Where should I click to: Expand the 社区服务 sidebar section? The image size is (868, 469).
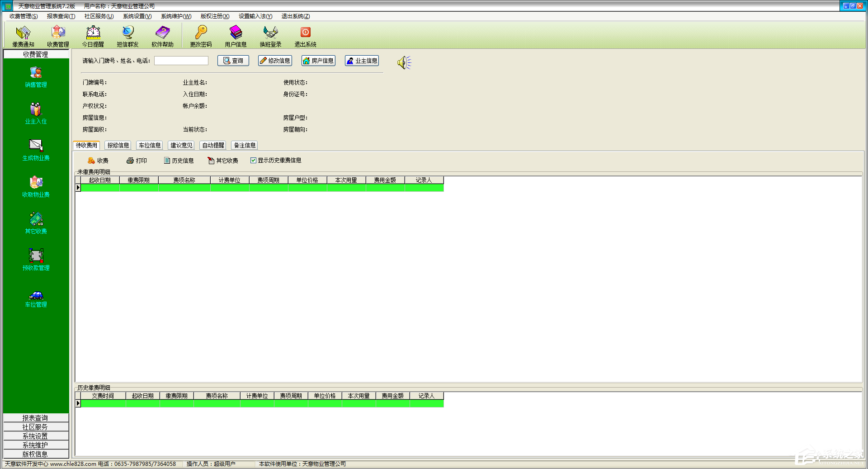(35, 427)
